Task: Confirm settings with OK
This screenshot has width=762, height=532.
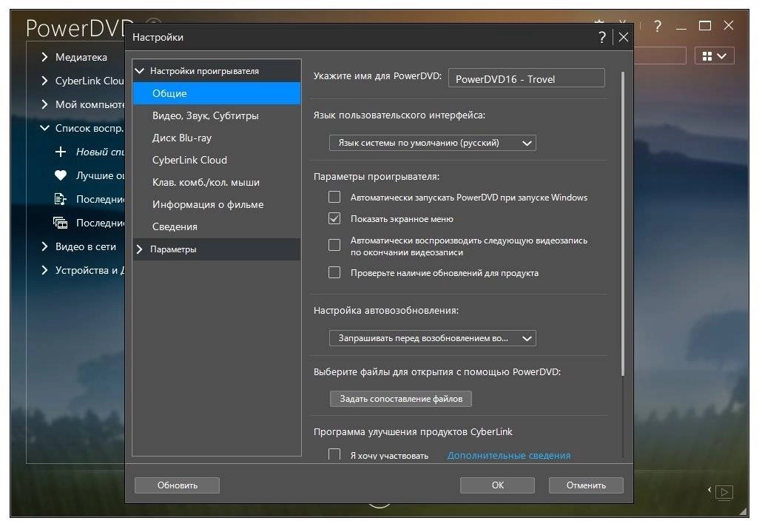Action: pyautogui.click(x=498, y=485)
